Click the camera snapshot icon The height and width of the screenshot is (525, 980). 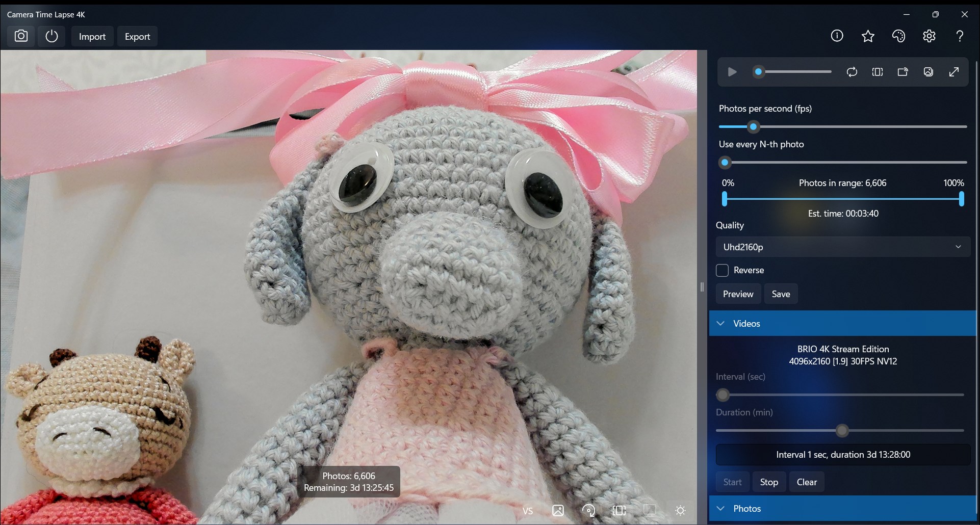(21, 36)
